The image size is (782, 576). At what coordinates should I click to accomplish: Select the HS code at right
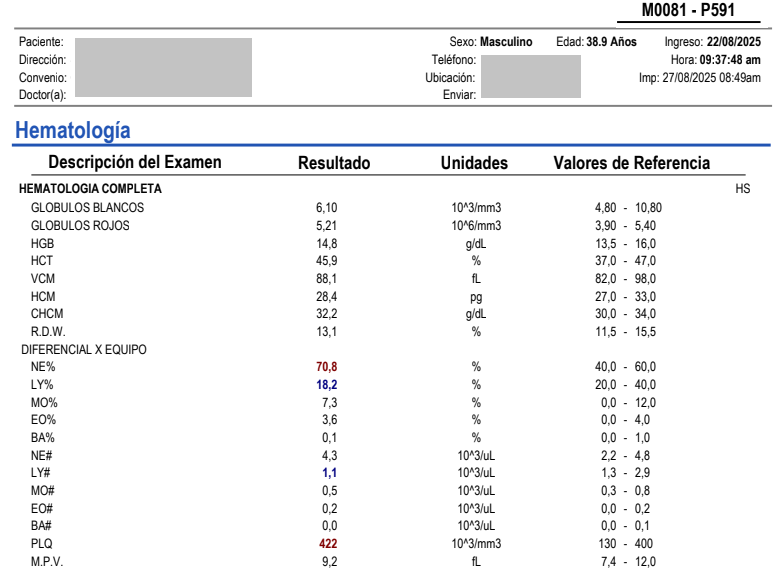coord(742,189)
